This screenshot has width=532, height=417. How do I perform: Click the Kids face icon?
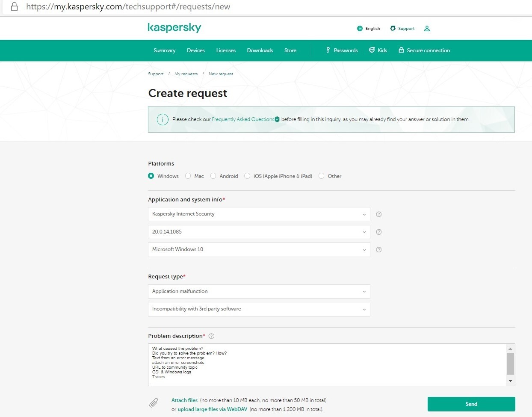[372, 50]
